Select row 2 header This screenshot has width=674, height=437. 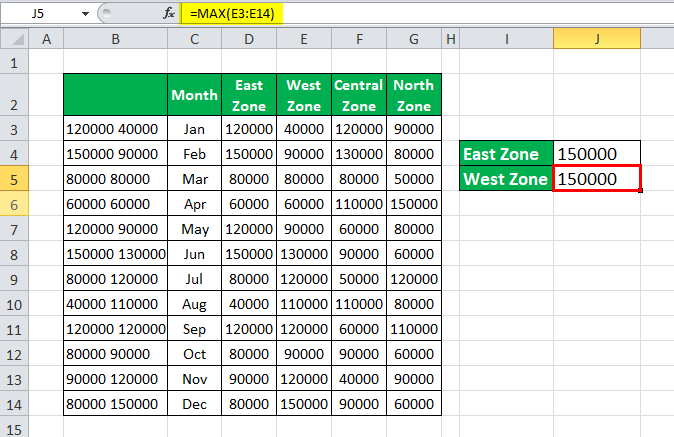[14, 95]
